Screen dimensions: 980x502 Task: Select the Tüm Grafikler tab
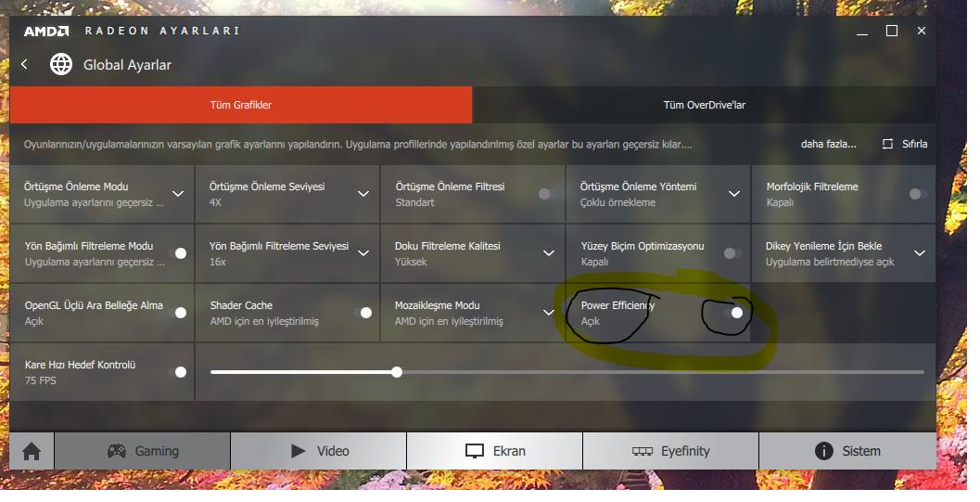(x=241, y=105)
